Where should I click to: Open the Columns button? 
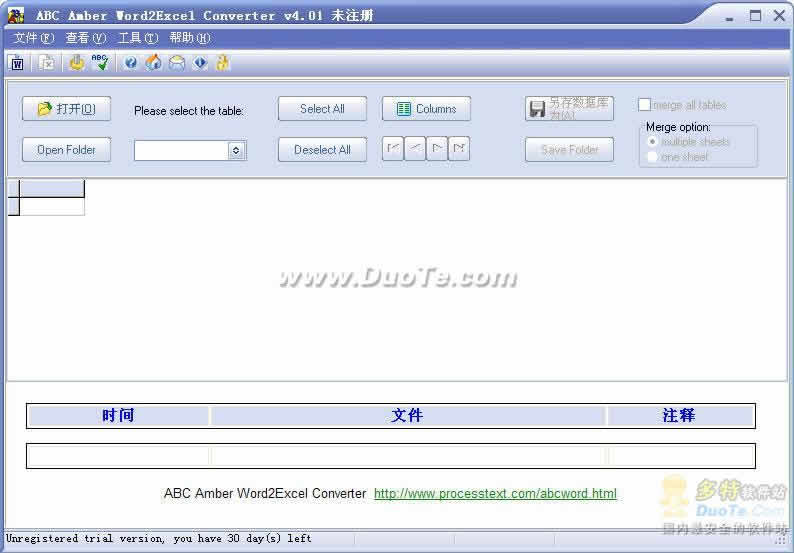[x=426, y=109]
